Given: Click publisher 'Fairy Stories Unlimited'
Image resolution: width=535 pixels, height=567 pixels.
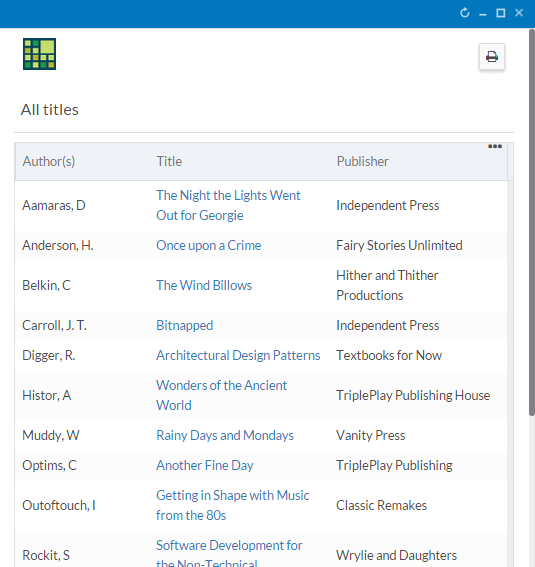Looking at the screenshot, I should tap(399, 246).
